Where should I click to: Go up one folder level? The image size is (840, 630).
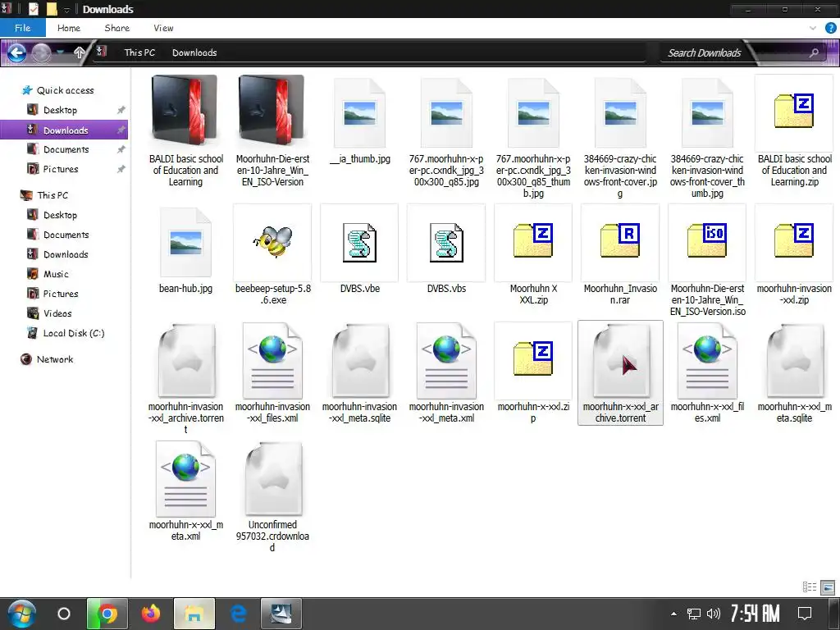pyautogui.click(x=80, y=52)
